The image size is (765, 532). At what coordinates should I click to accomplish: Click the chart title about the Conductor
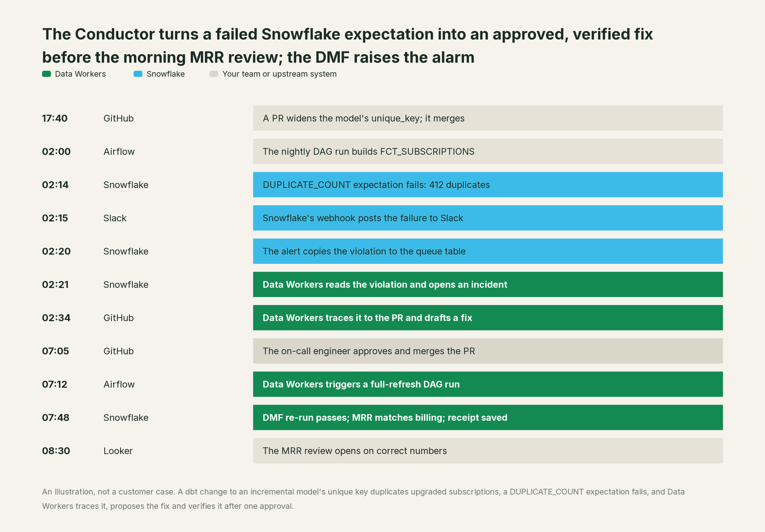click(x=348, y=45)
